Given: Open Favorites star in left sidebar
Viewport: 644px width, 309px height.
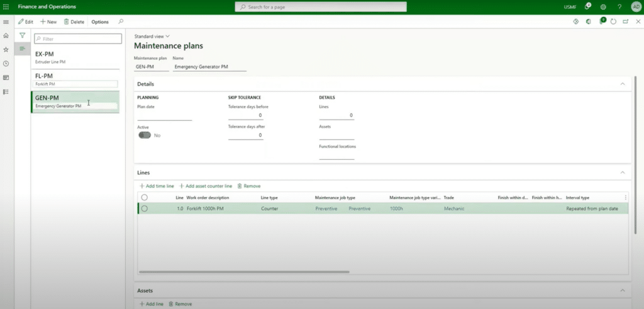Looking at the screenshot, I should click(x=6, y=50).
